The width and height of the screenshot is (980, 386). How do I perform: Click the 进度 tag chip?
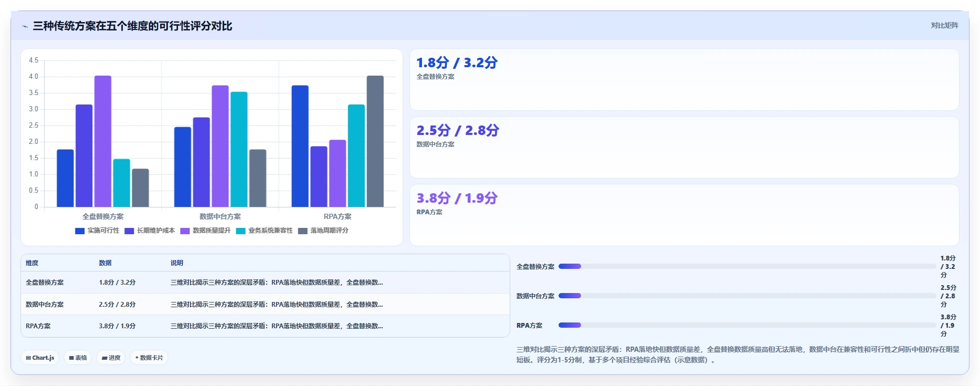point(111,358)
